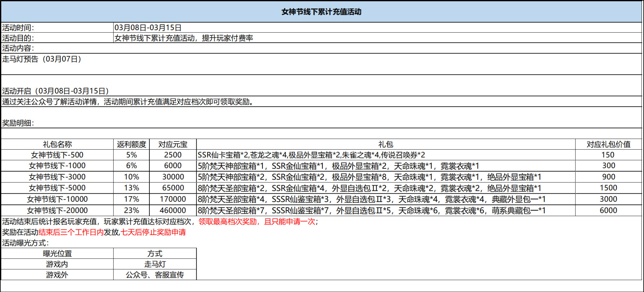Click the gift cell starting 5阶梵天神部宝箱*1
Image resolution: width=644 pixels, height=292 pixels.
[x=386, y=166]
